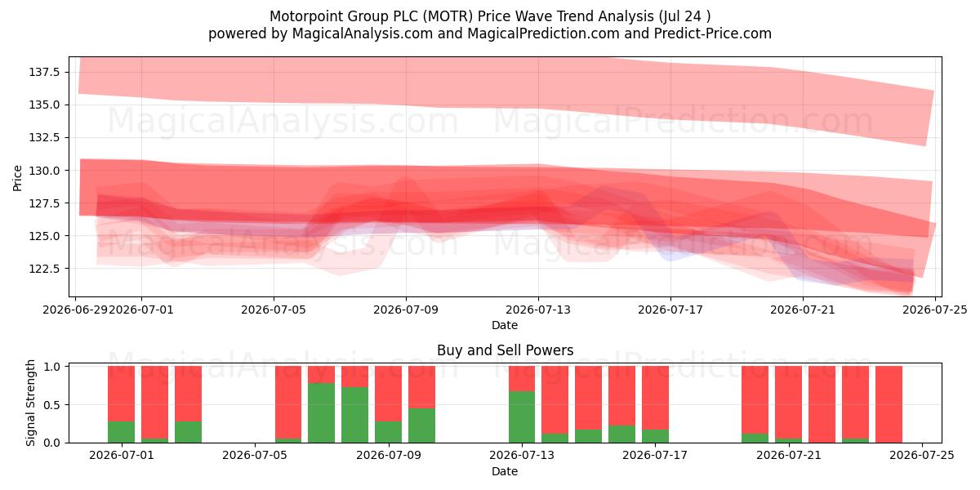980x490 pixels.
Task: Click the green buy bar for 2026-07-13
Action: (522, 416)
